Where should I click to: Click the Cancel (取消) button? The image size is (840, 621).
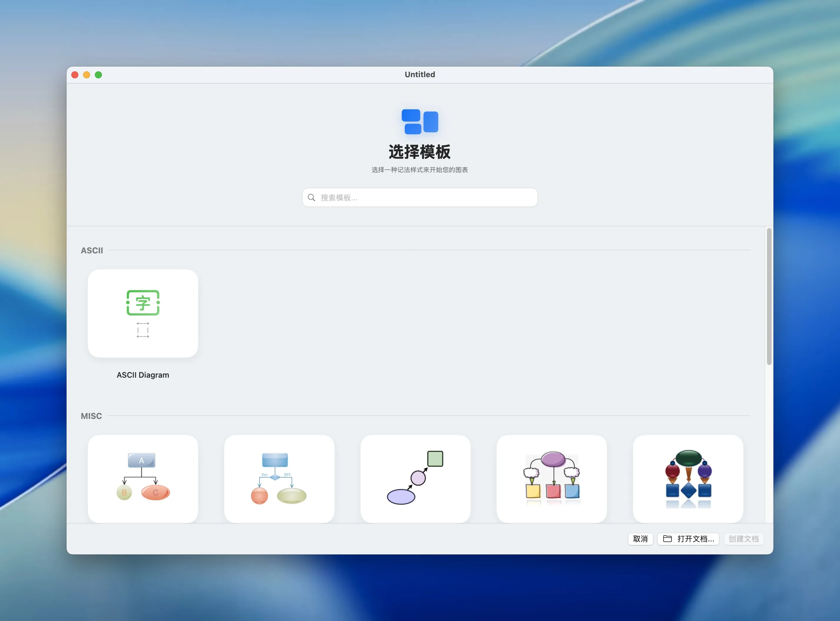point(640,539)
